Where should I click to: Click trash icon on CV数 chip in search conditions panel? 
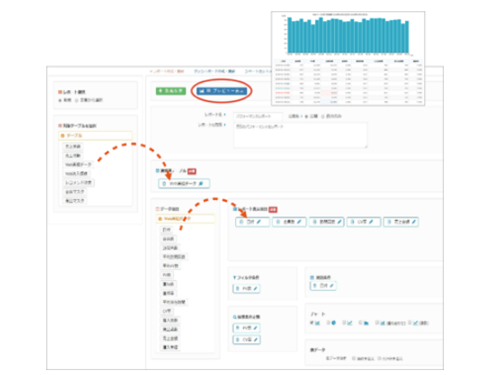pos(238,340)
